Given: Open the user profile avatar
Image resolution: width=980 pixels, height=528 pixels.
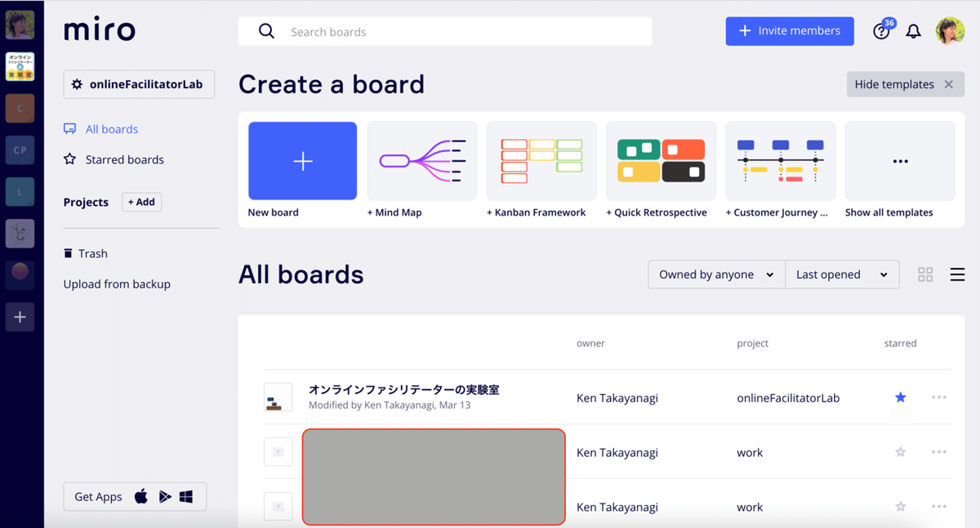Looking at the screenshot, I should click(x=950, y=31).
